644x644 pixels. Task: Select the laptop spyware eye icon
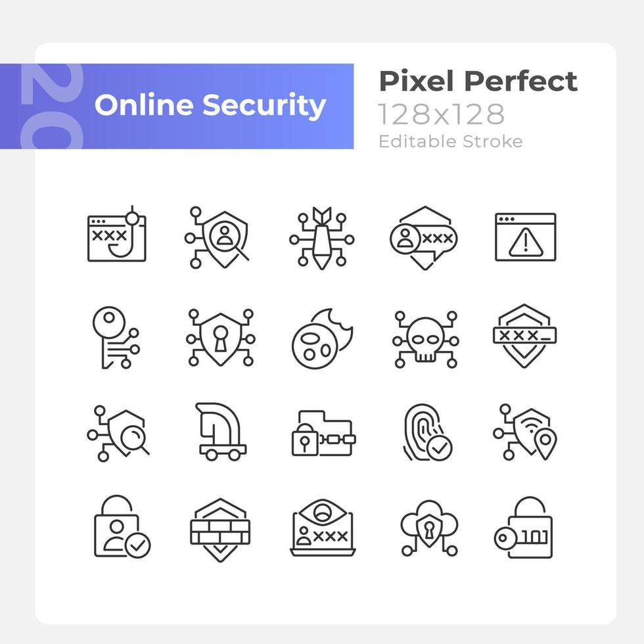coord(323,528)
